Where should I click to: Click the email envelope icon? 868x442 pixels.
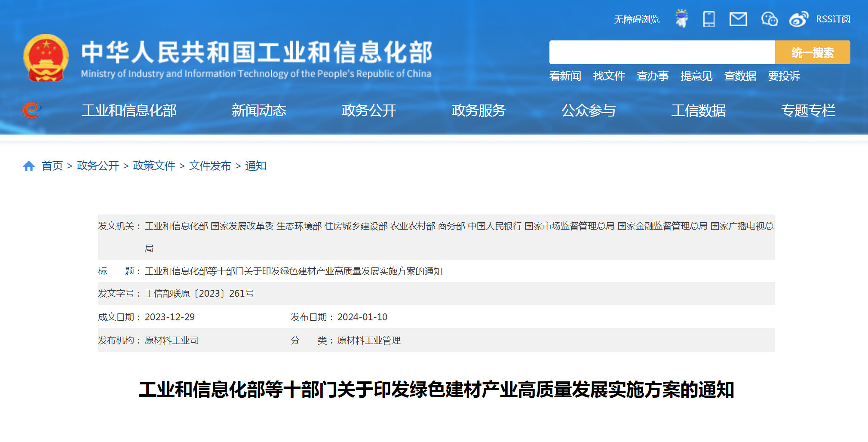tap(738, 19)
